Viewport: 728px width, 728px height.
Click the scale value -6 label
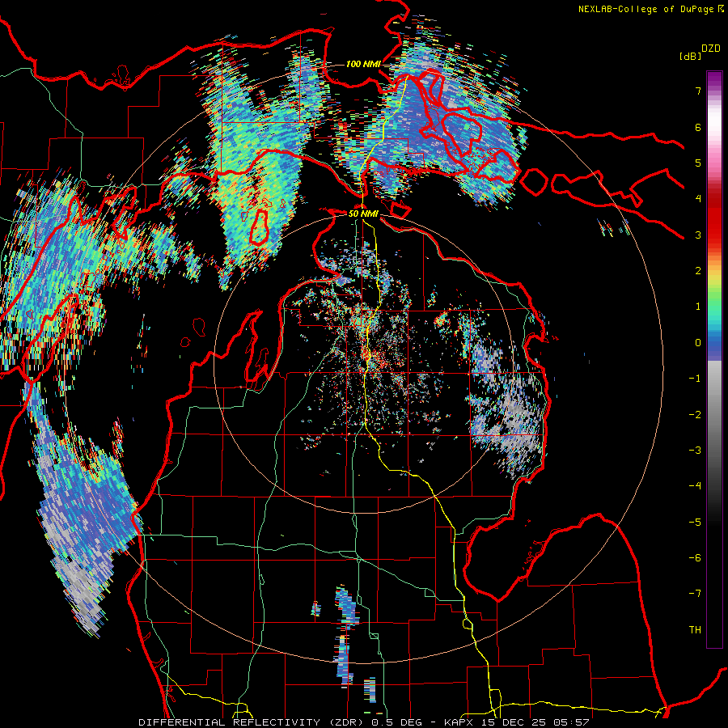(695, 558)
